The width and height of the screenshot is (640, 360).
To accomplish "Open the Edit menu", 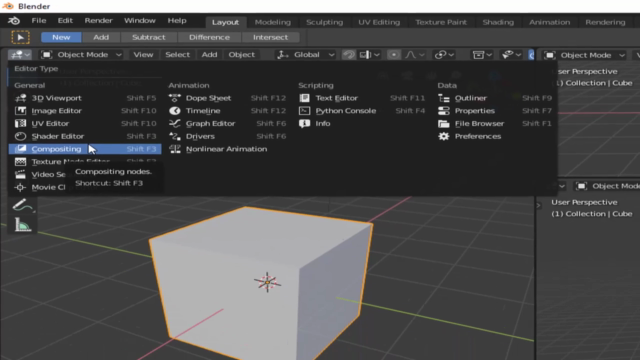I will click(65, 20).
